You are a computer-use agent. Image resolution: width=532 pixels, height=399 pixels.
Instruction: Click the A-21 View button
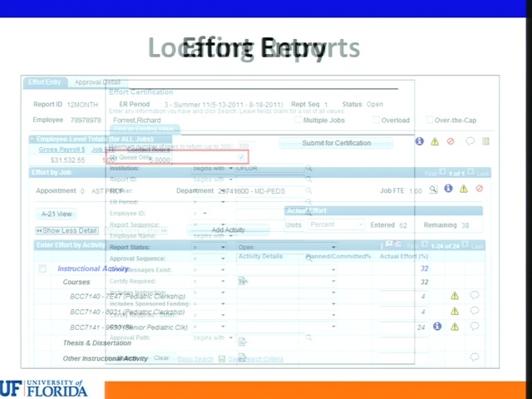coord(57,214)
